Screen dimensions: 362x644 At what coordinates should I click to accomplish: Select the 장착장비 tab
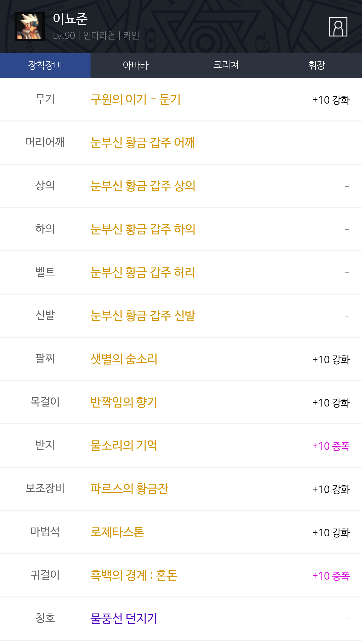(x=45, y=65)
